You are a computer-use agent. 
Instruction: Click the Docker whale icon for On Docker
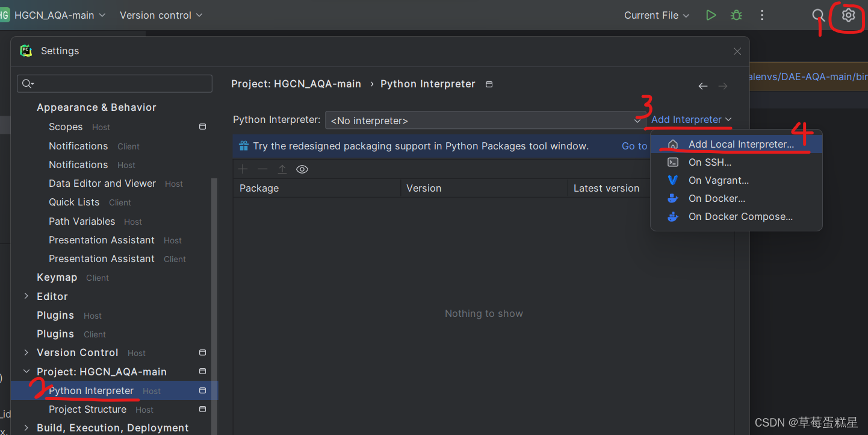click(x=673, y=198)
